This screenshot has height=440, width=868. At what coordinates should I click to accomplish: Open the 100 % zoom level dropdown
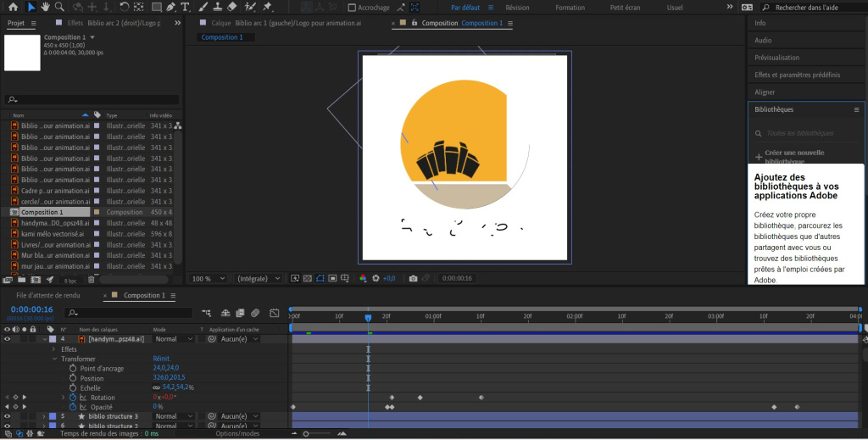209,278
